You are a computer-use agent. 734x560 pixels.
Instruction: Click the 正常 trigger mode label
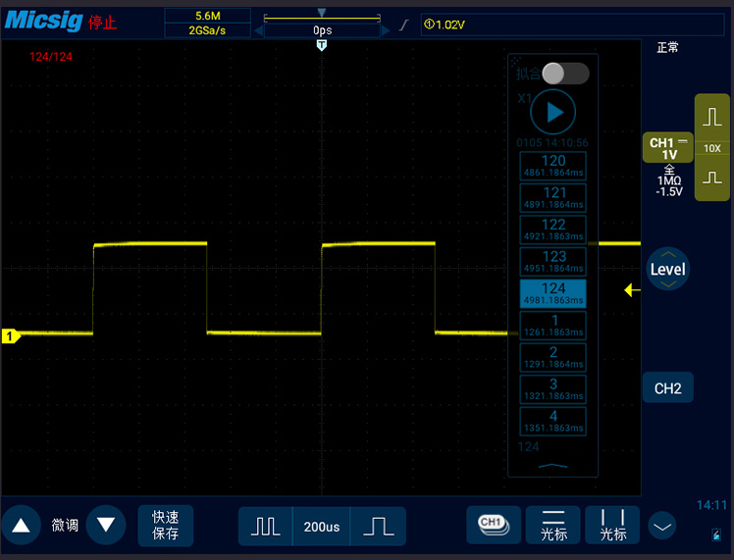667,47
